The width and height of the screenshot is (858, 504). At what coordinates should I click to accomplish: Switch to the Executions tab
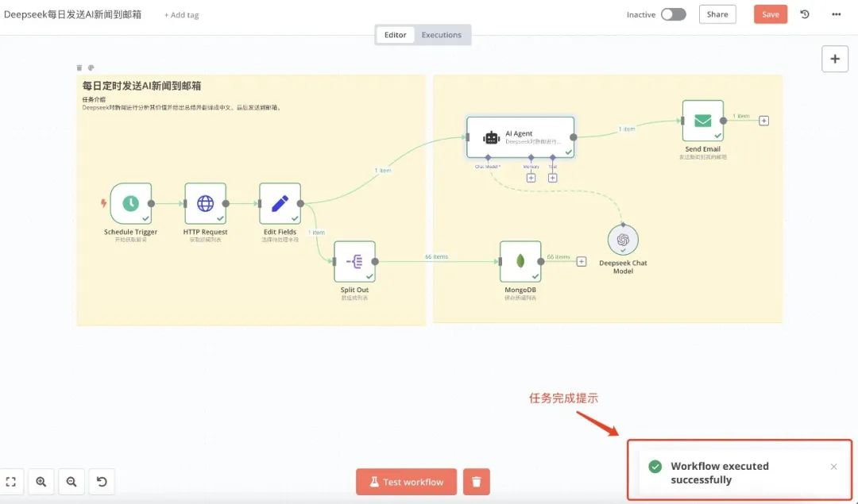click(442, 34)
